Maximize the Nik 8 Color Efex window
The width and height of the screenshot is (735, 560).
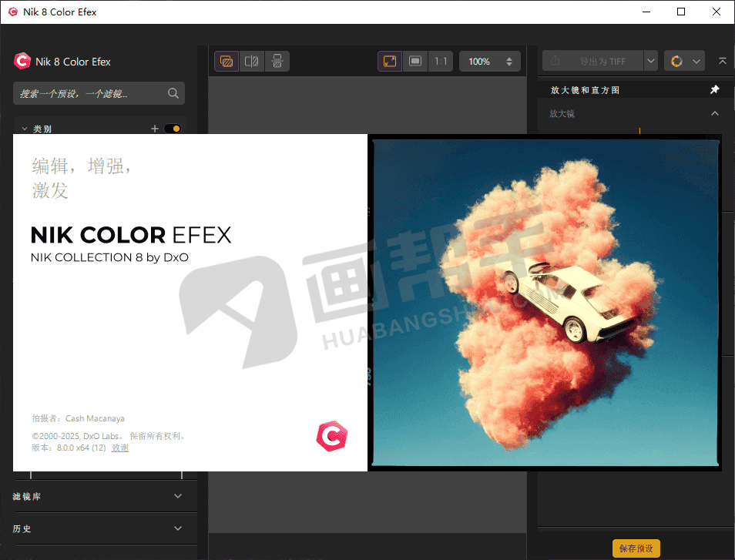point(681,12)
